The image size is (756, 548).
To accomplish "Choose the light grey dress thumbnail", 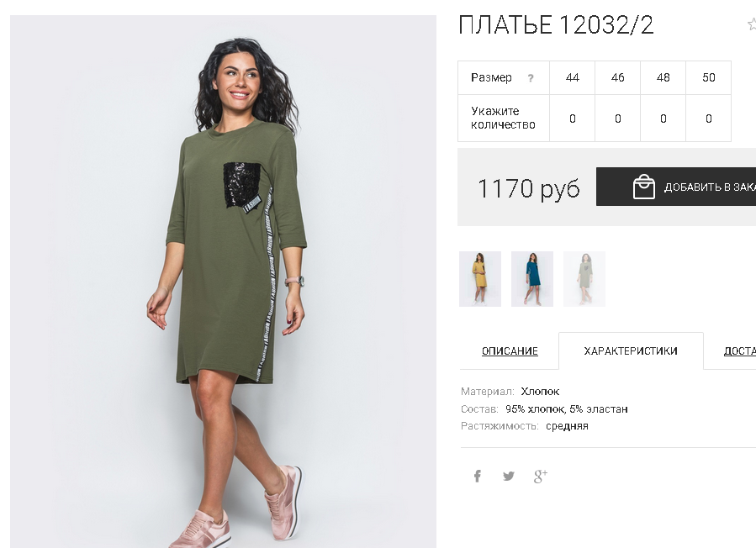I will 584,278.
